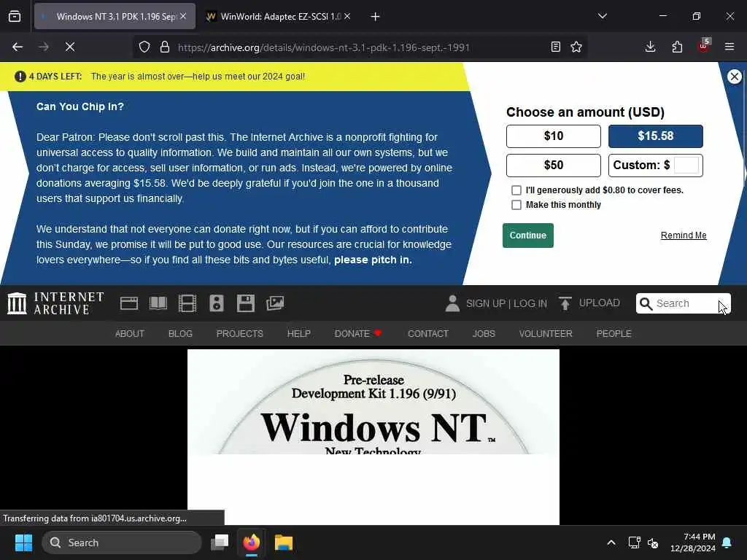
Task: Open uBlock Origin extension icon
Action: click(x=704, y=46)
